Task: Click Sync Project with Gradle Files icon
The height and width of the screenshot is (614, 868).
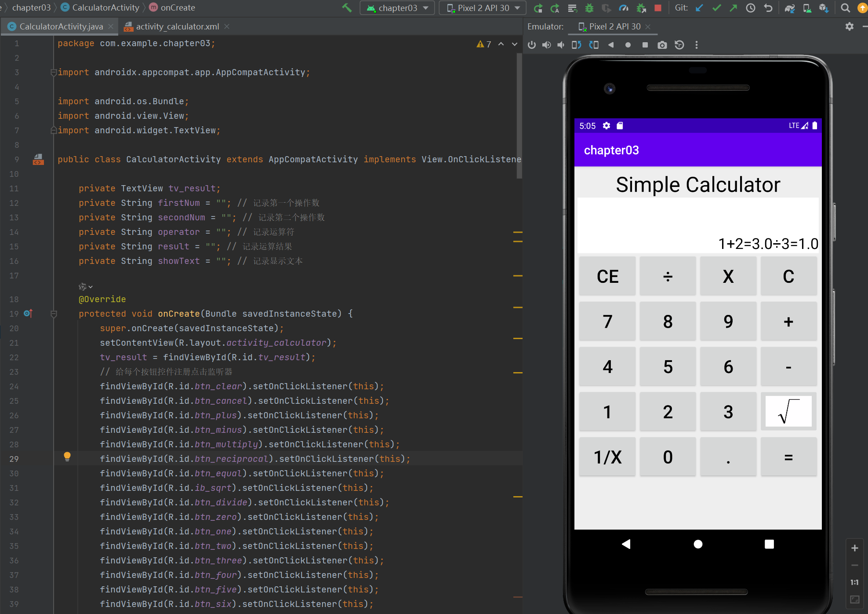Action: click(790, 8)
